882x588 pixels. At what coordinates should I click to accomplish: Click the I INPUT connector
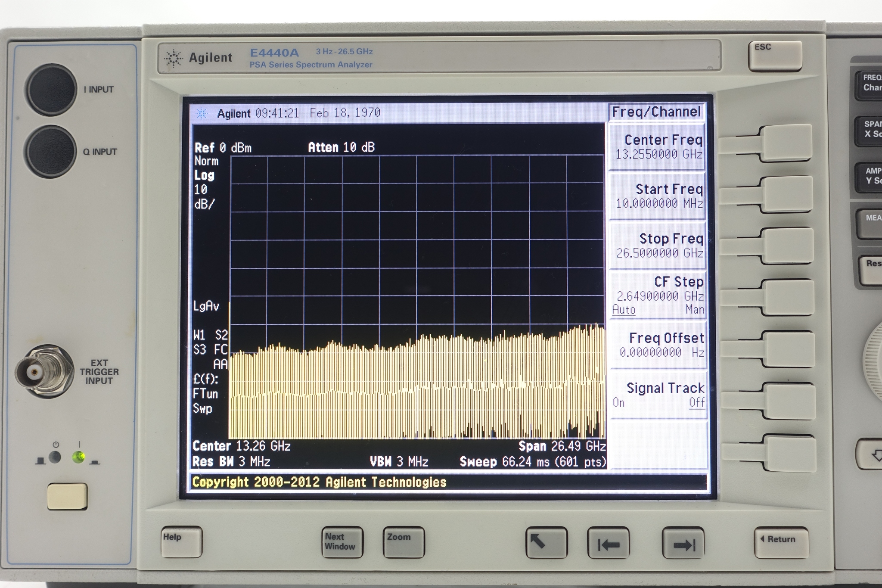[52, 90]
